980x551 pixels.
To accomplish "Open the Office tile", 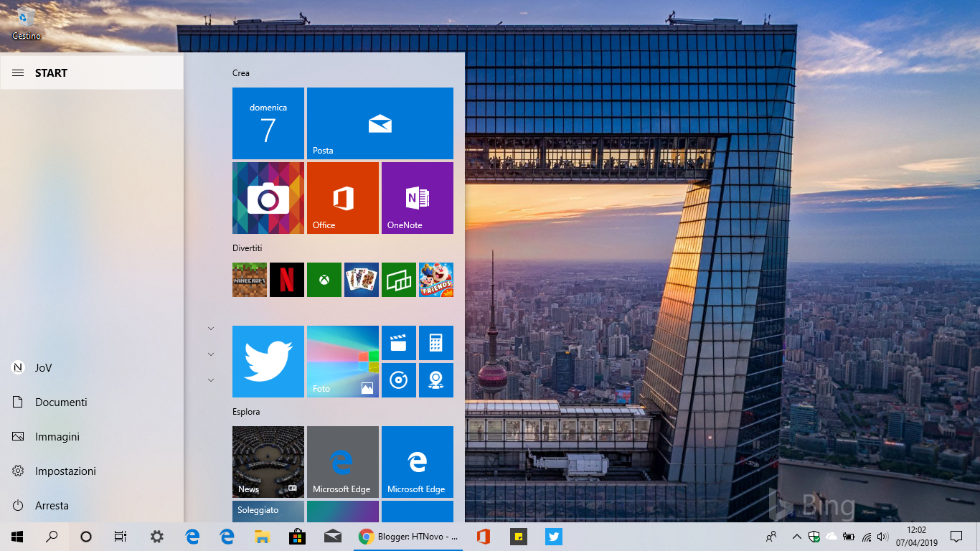I will coord(343,198).
